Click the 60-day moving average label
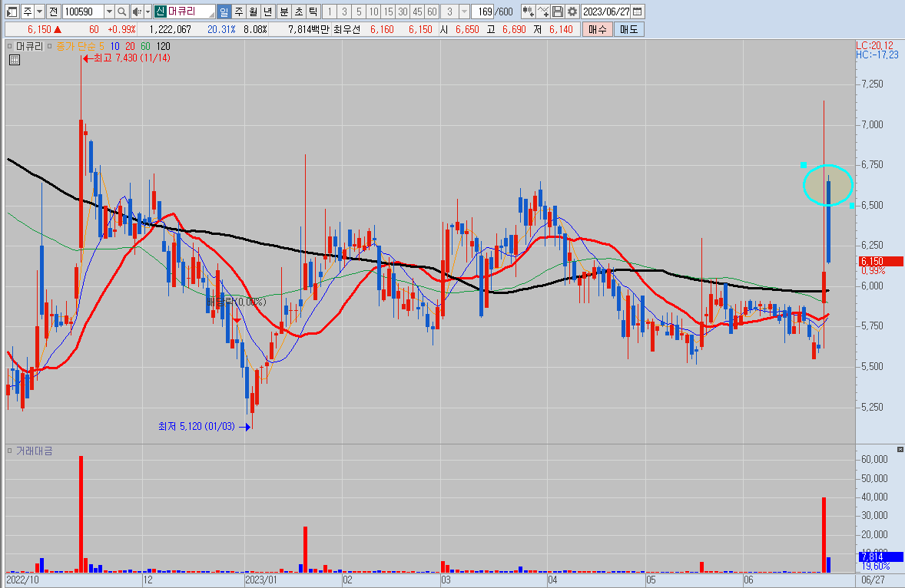 pyautogui.click(x=145, y=46)
